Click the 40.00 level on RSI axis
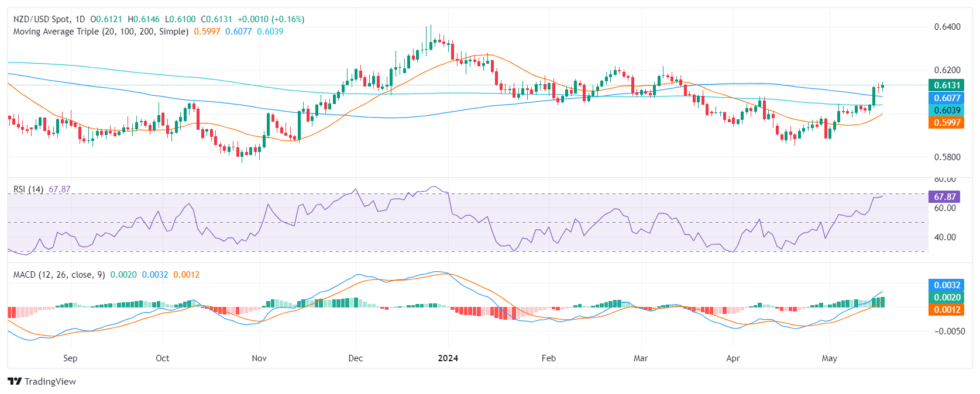980x394 pixels. [x=945, y=237]
